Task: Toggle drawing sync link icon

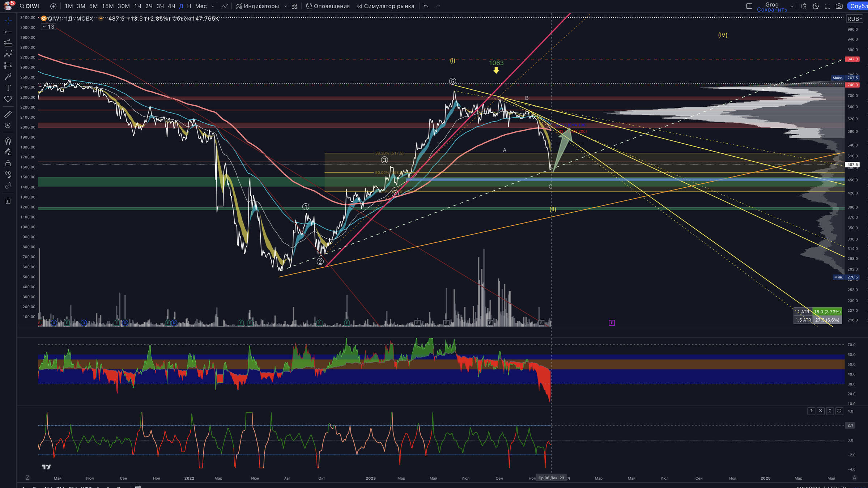Action: pyautogui.click(x=8, y=186)
